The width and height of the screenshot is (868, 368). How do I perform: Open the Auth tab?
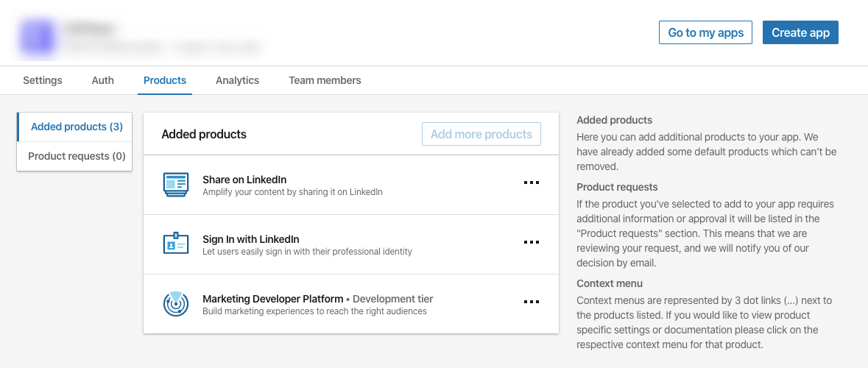103,80
